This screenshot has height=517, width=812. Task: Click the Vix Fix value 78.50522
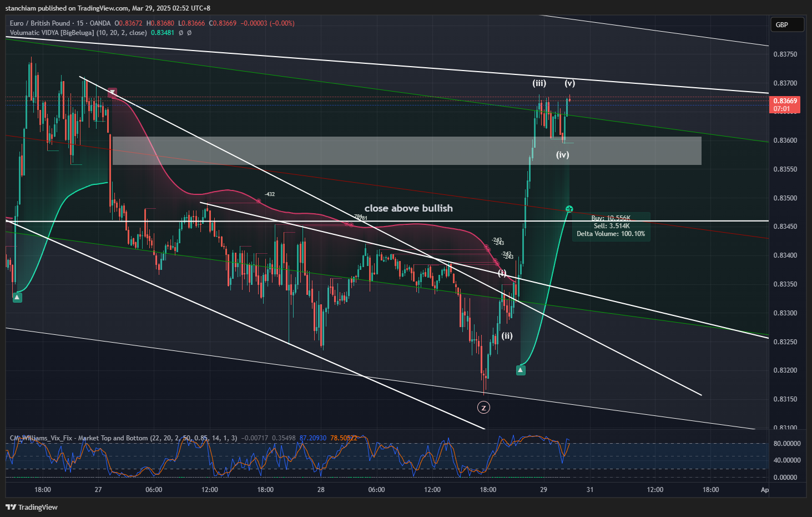coord(344,438)
